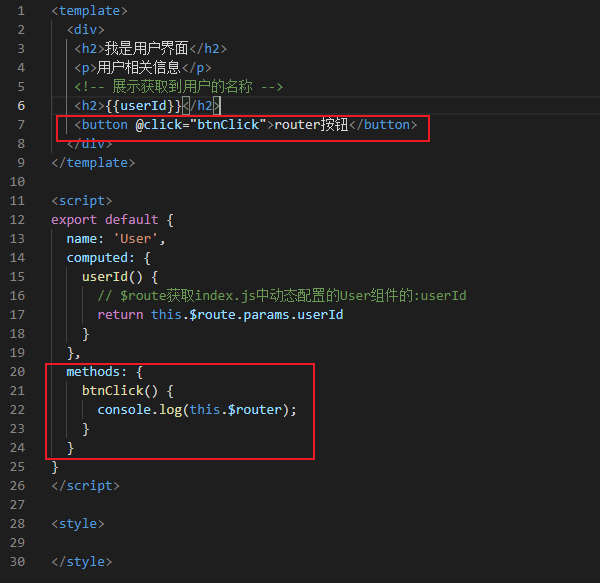Click the closing </template> tag
This screenshot has width=600, height=583.
tap(93, 163)
